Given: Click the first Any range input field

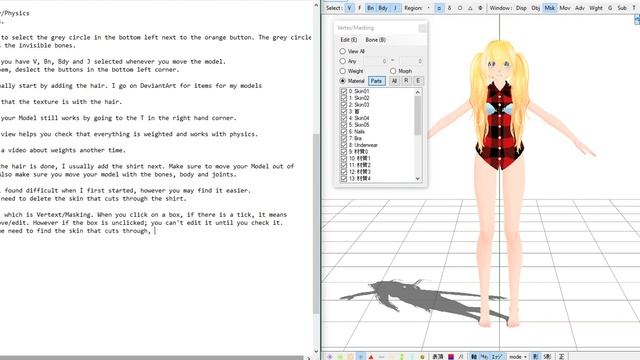Looking at the screenshot, I should [375, 61].
